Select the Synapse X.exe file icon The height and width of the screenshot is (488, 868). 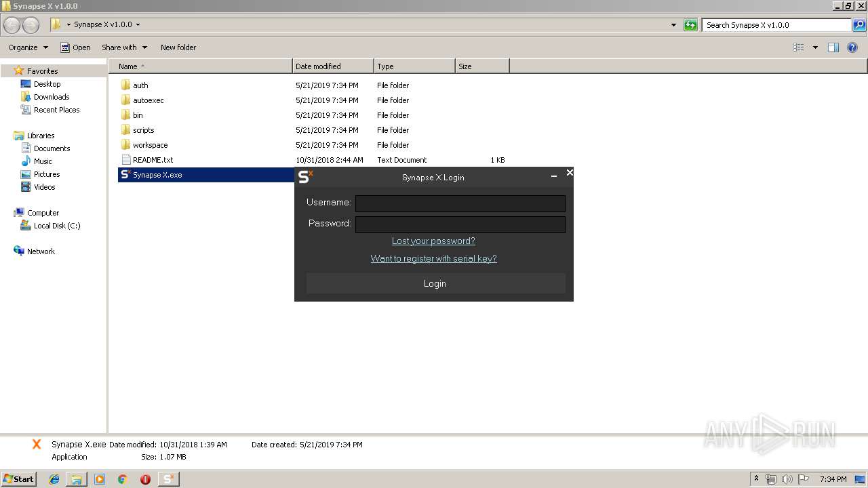(x=125, y=175)
